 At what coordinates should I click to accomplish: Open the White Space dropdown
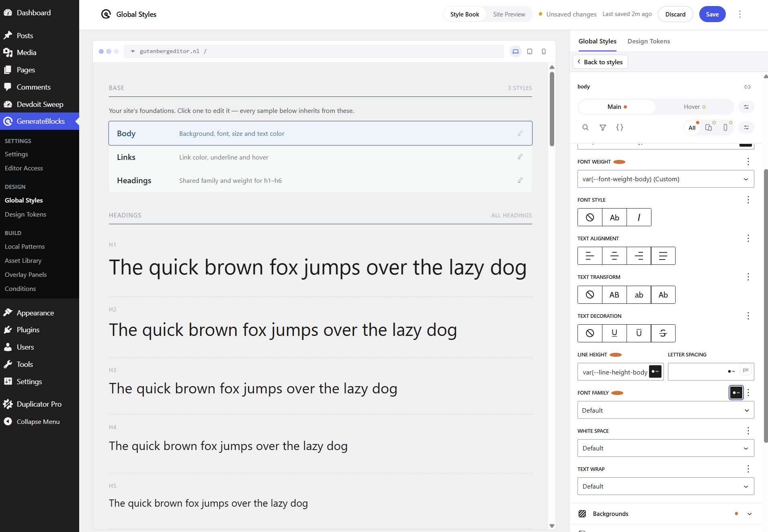coord(666,448)
